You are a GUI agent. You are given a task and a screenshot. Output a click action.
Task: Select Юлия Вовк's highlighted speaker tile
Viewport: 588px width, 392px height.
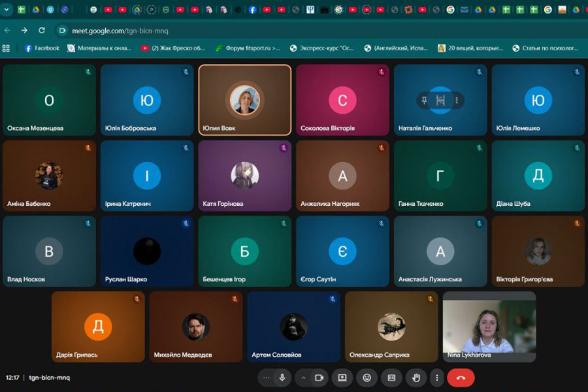pyautogui.click(x=245, y=100)
